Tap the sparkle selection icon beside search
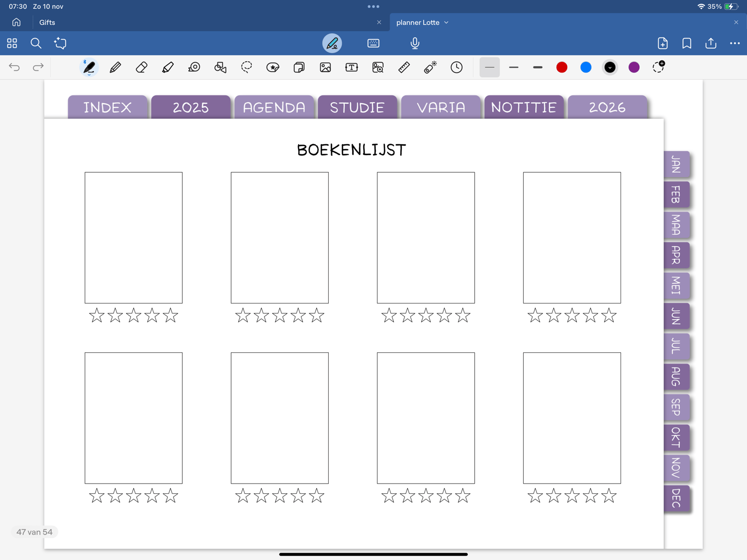 pos(60,43)
